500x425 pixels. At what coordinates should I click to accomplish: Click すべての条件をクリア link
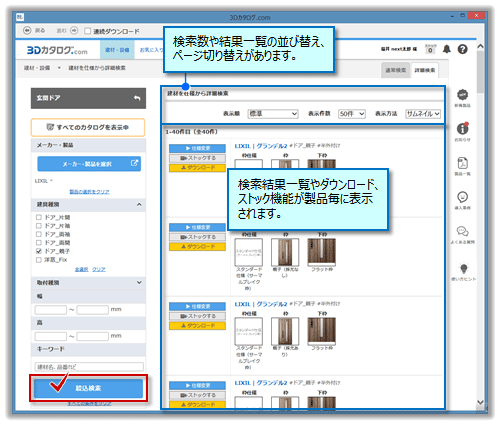(89, 404)
